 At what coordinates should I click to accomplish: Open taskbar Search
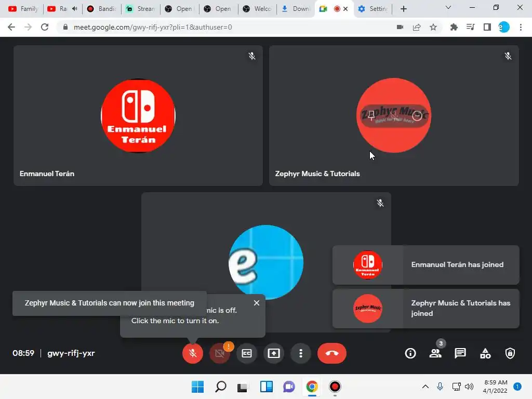(x=220, y=387)
